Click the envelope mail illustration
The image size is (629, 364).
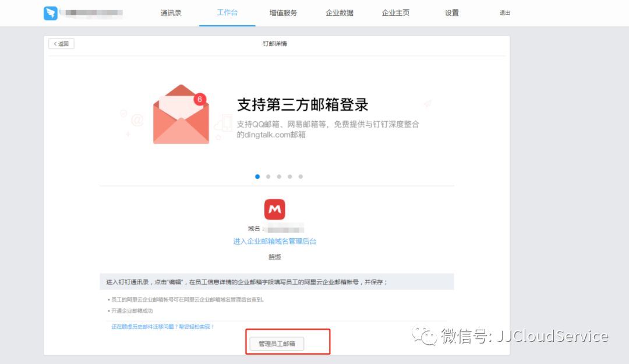click(x=181, y=114)
